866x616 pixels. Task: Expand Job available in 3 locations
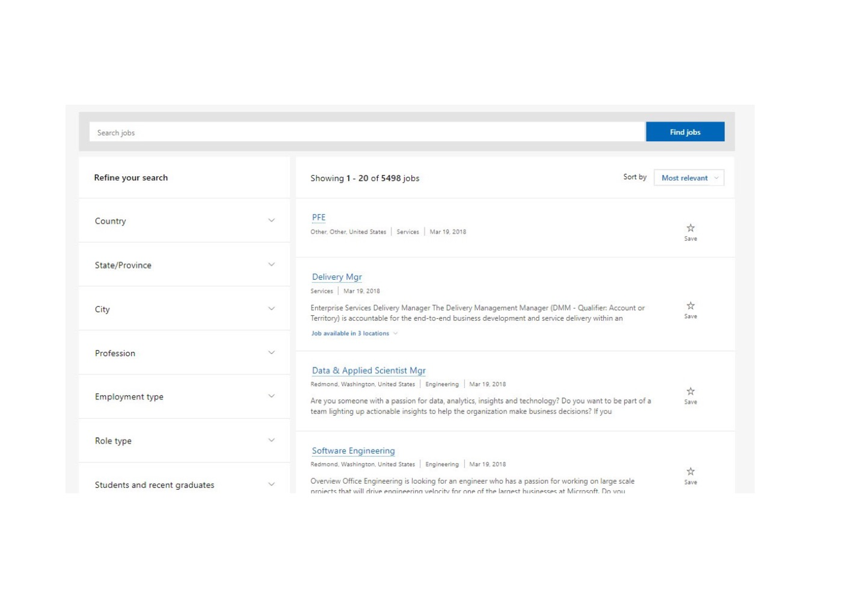(x=354, y=333)
